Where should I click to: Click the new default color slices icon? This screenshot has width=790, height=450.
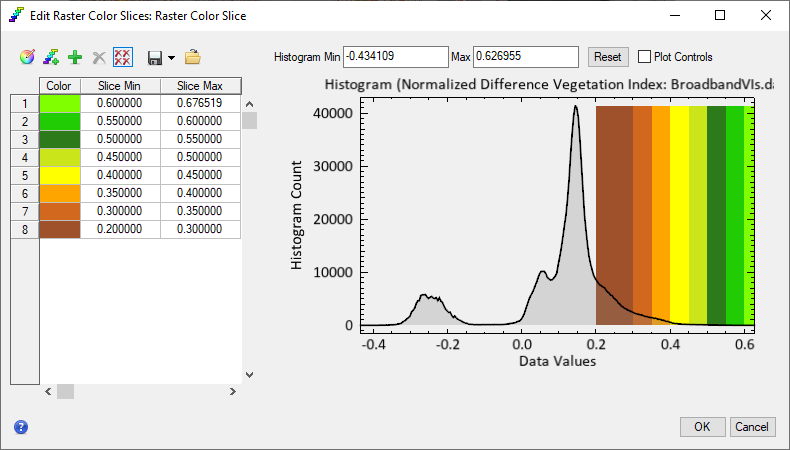(x=51, y=58)
